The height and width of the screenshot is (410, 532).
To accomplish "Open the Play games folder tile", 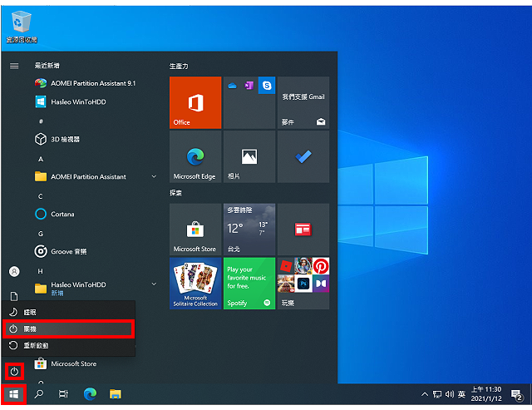I will (303, 284).
